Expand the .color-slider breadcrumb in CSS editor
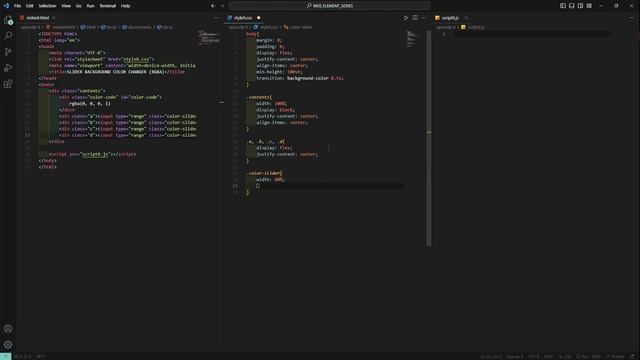The width and height of the screenshot is (640, 360). click(x=298, y=27)
